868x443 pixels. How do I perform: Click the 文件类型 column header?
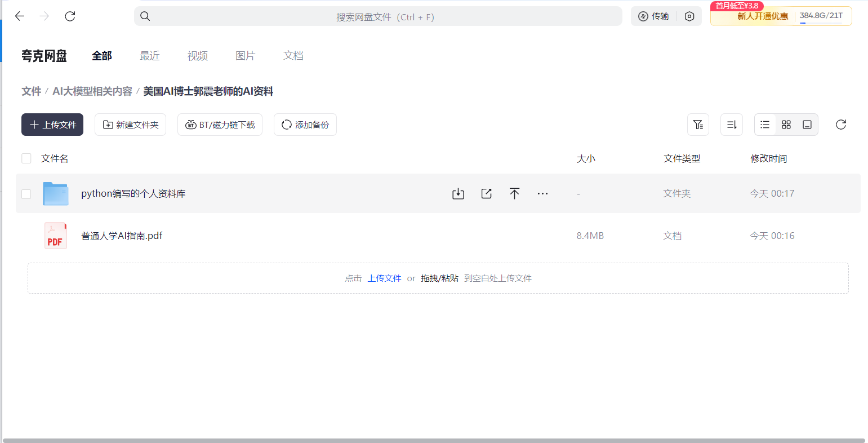point(682,158)
